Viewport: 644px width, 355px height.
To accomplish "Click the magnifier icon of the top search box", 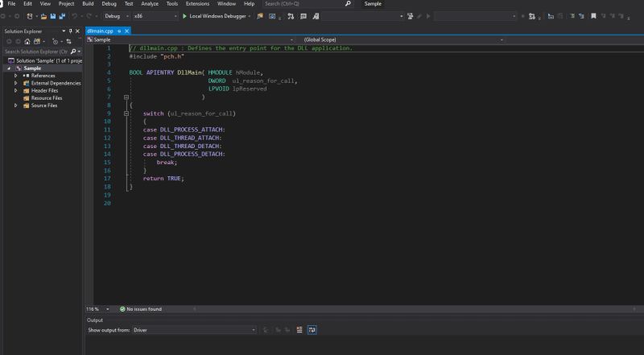I will point(348,4).
